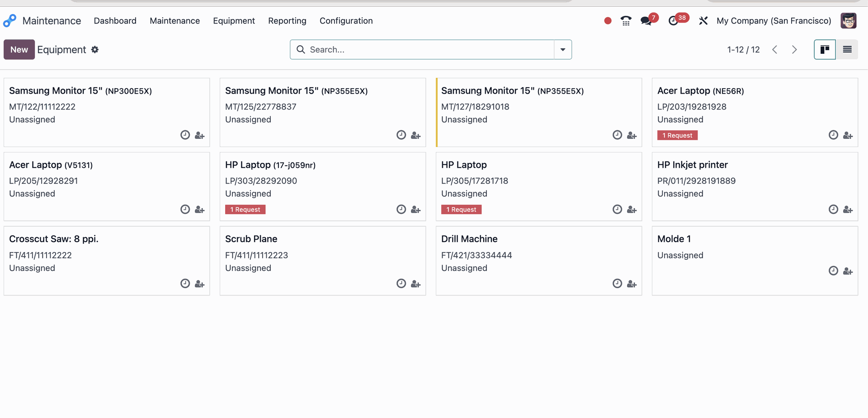Click activity clock on Molde 1 card
This screenshot has height=418, width=868.
pyautogui.click(x=833, y=271)
